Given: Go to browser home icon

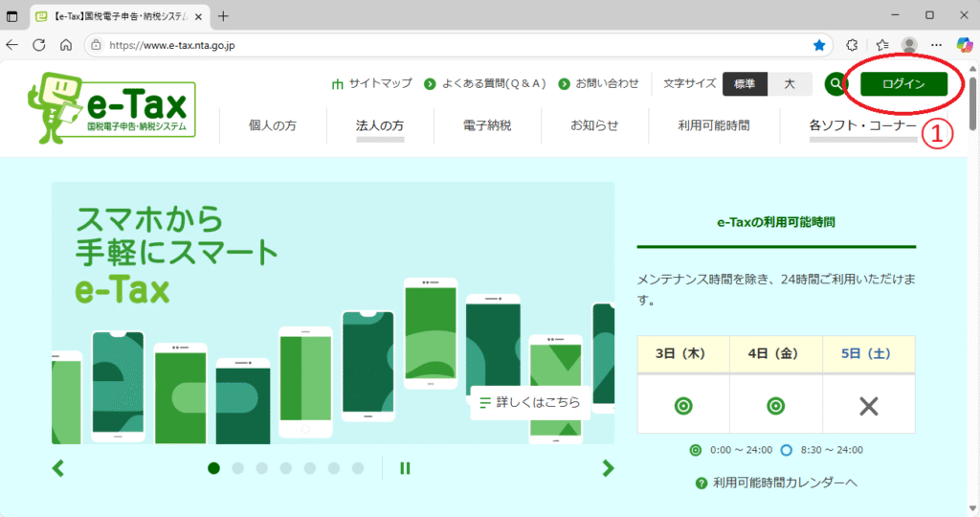Looking at the screenshot, I should [x=66, y=45].
